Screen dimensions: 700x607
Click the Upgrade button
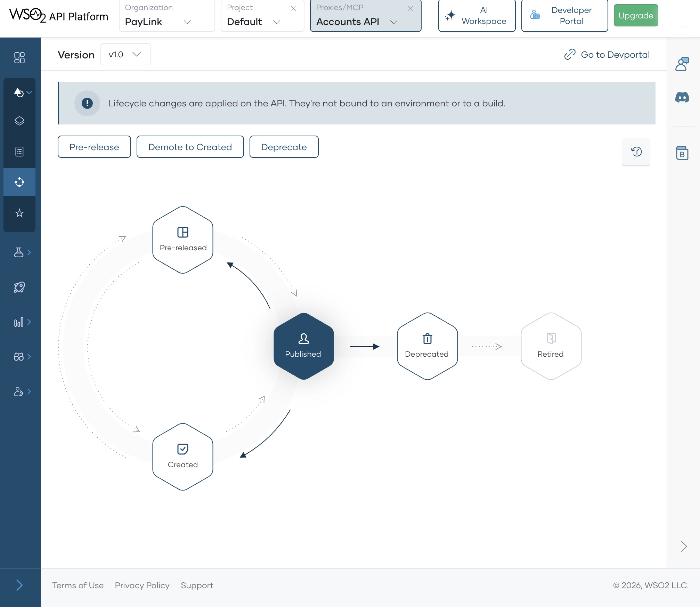[x=636, y=15]
